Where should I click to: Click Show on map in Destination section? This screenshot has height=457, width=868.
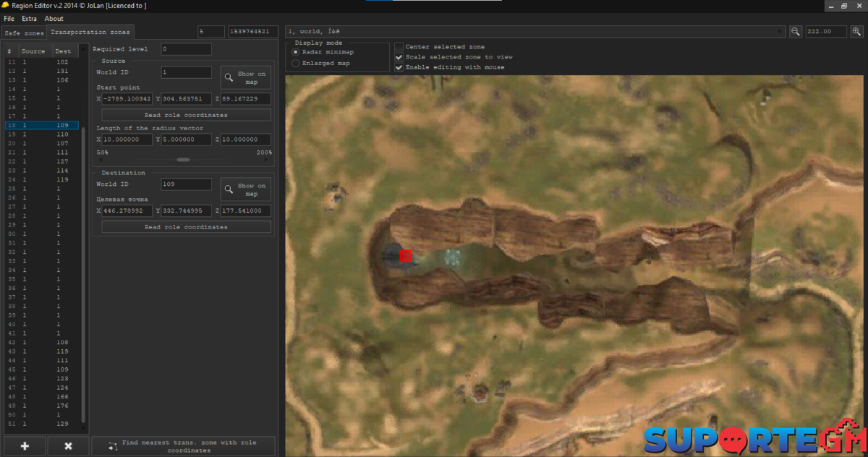click(x=246, y=189)
